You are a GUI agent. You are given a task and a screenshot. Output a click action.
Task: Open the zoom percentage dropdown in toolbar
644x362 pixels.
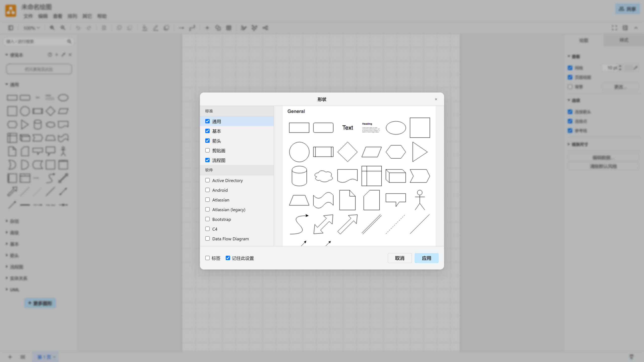pyautogui.click(x=31, y=28)
